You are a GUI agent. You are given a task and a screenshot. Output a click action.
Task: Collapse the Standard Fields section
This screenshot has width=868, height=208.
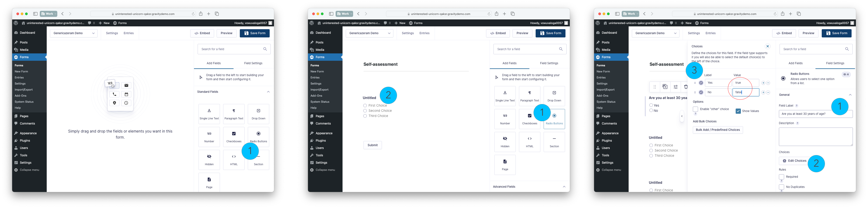[x=268, y=92]
